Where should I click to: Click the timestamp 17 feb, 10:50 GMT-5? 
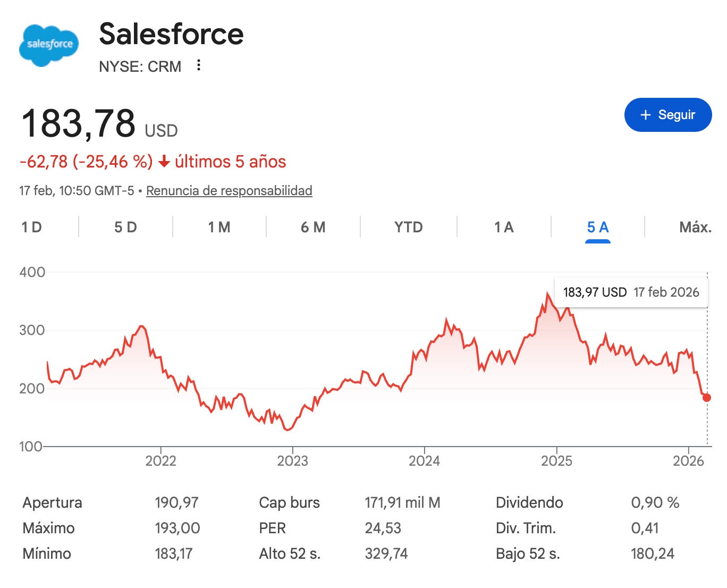pos(77,190)
